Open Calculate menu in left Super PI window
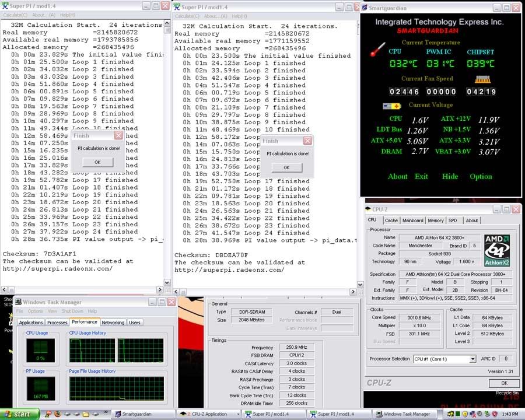This screenshot has width=525, height=420. [15, 15]
